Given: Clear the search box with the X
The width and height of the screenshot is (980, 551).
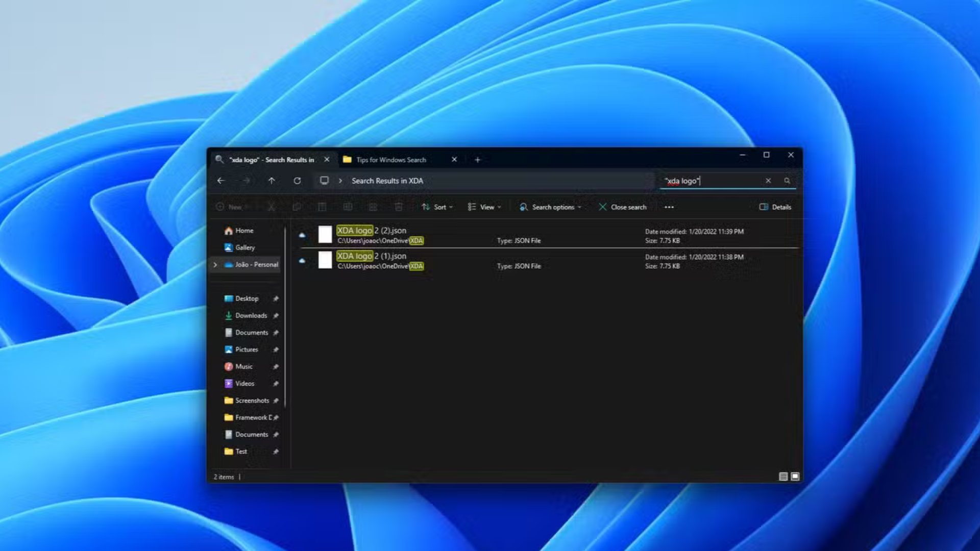Looking at the screenshot, I should pos(768,181).
